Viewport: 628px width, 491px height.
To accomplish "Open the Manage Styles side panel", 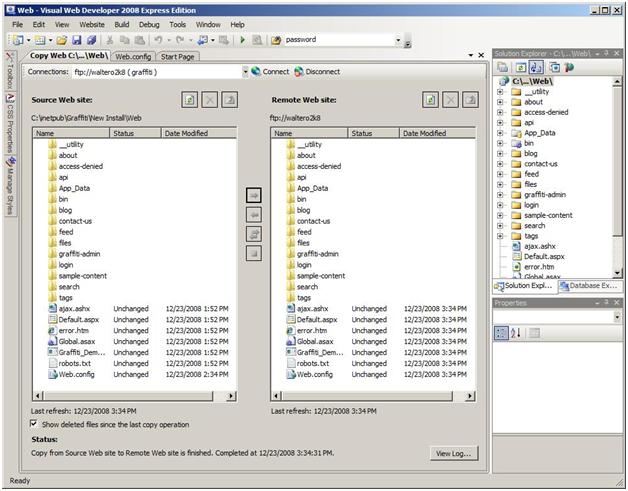I will pyautogui.click(x=10, y=185).
